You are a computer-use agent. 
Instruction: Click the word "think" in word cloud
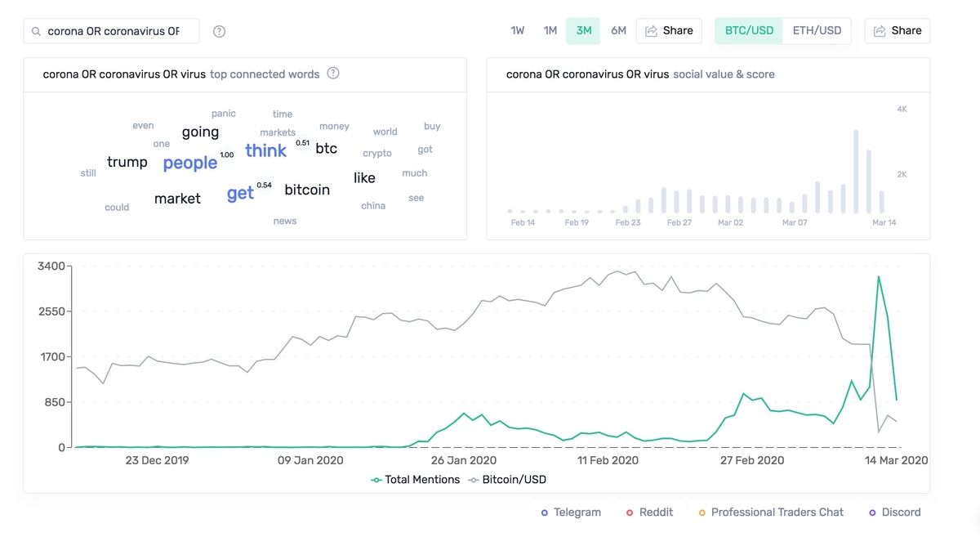point(266,150)
